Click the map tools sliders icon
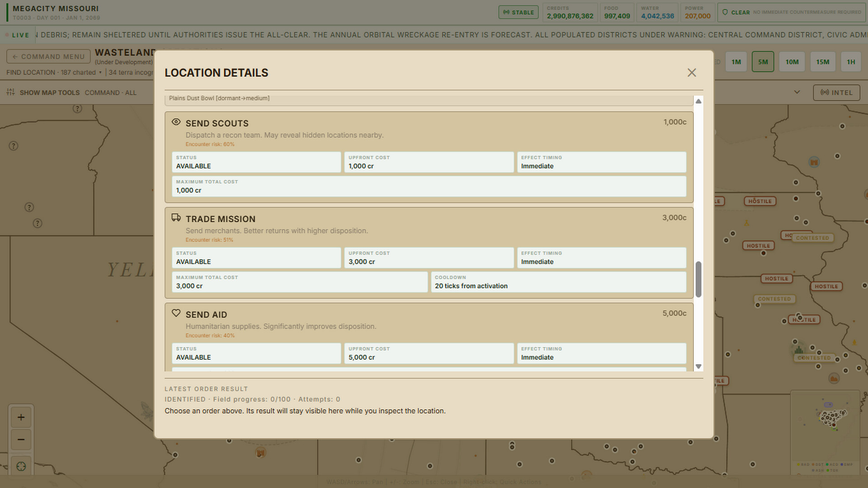Viewport: 868px width, 488px height. point(11,92)
